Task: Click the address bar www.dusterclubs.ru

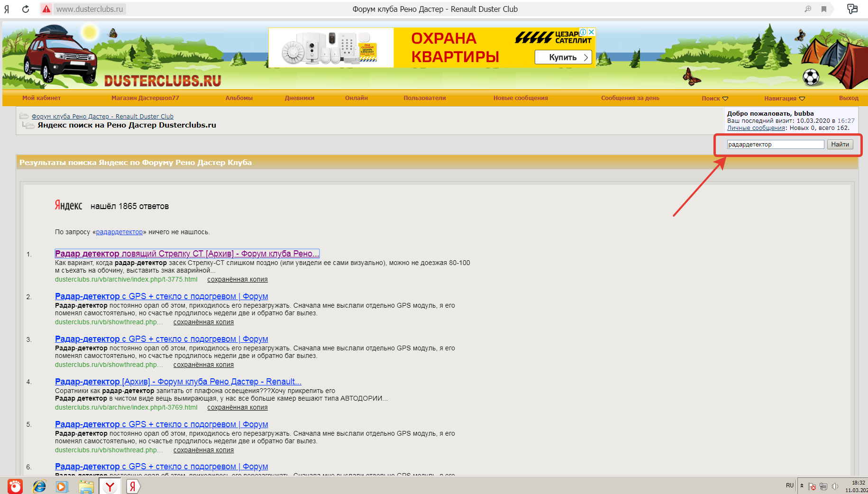Action: [x=90, y=9]
